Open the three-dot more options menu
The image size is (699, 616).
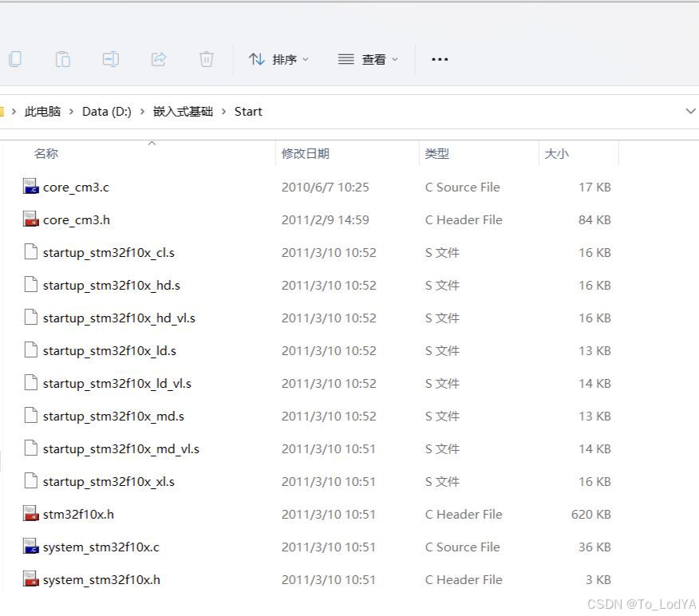pos(440,59)
